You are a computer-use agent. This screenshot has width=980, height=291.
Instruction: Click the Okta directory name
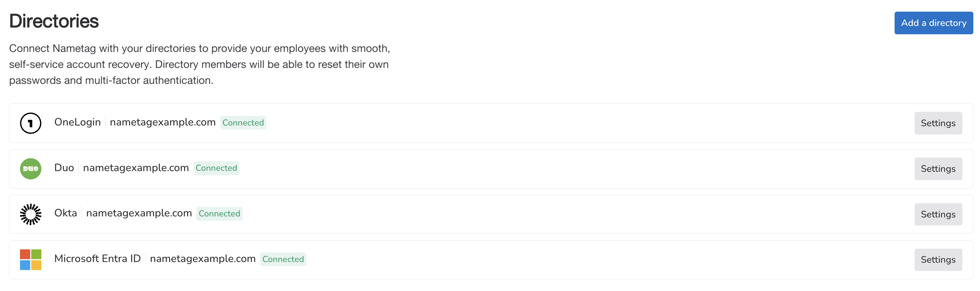[x=65, y=213]
